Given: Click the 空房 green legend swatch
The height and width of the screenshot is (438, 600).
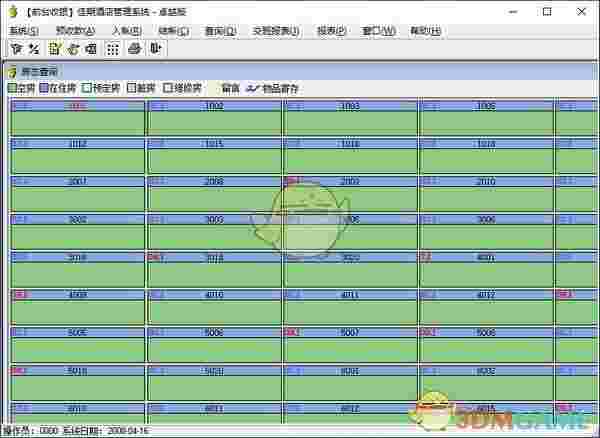Looking at the screenshot, I should 12,88.
